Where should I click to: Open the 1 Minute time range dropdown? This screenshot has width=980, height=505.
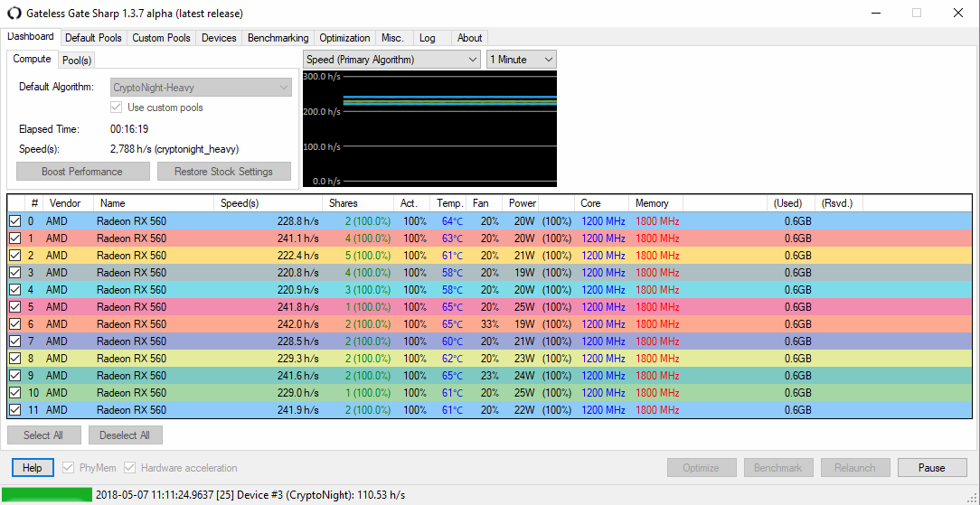[x=522, y=60]
